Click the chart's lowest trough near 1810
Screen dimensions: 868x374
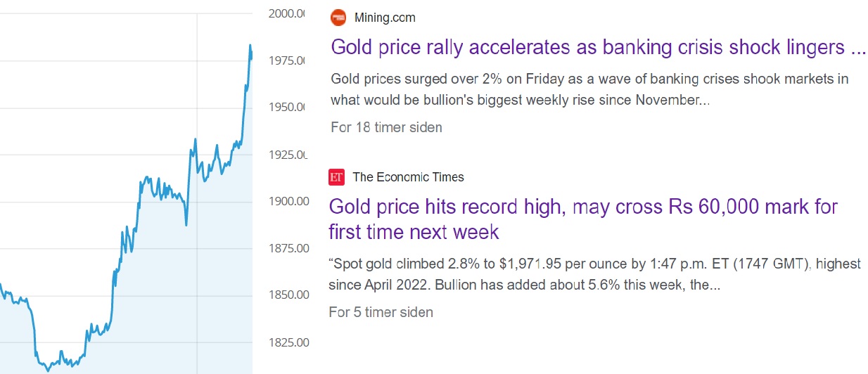(x=48, y=370)
